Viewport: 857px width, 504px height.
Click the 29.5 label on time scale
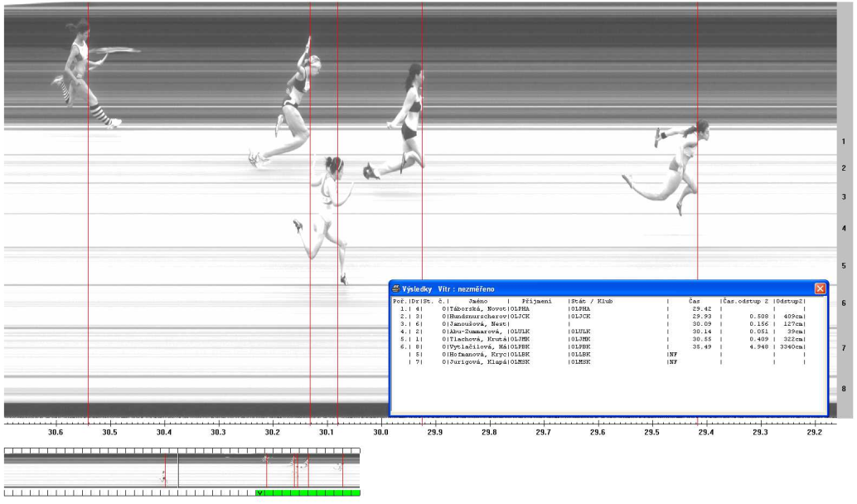[651, 433]
